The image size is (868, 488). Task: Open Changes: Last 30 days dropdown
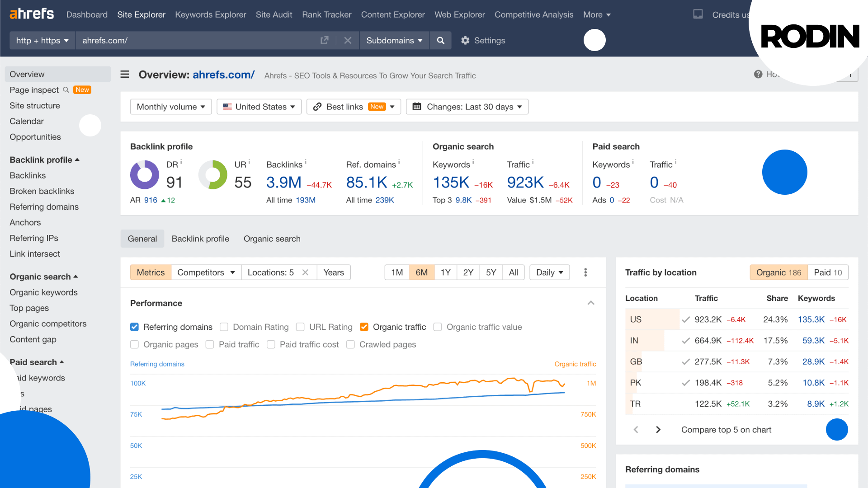click(467, 107)
